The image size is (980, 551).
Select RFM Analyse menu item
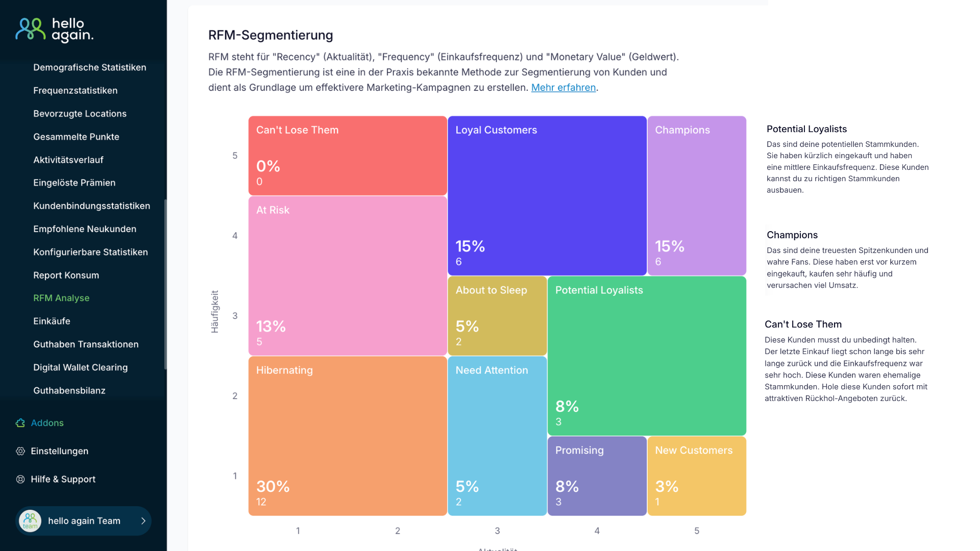point(61,298)
